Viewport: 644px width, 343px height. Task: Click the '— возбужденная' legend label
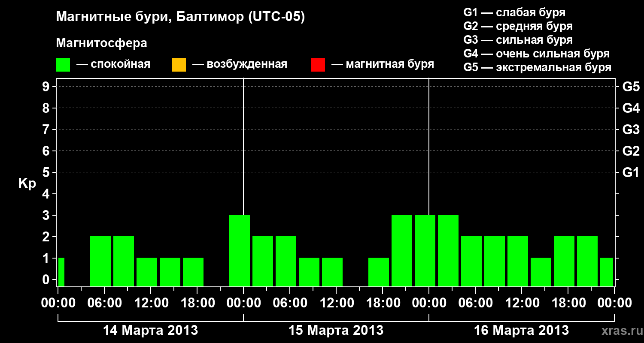pyautogui.click(x=240, y=65)
